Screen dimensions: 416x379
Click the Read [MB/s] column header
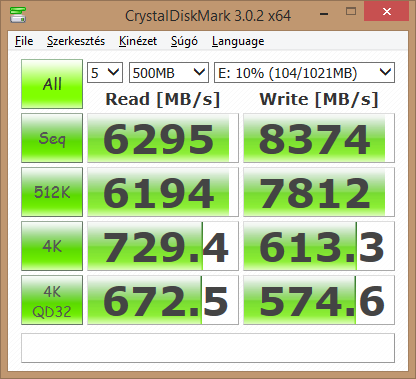tap(163, 99)
